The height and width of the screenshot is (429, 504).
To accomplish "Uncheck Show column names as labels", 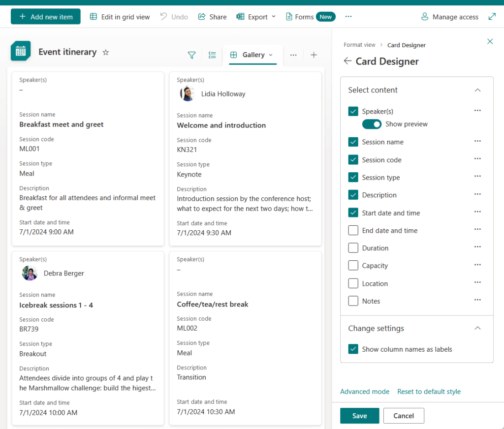I will tap(353, 349).
